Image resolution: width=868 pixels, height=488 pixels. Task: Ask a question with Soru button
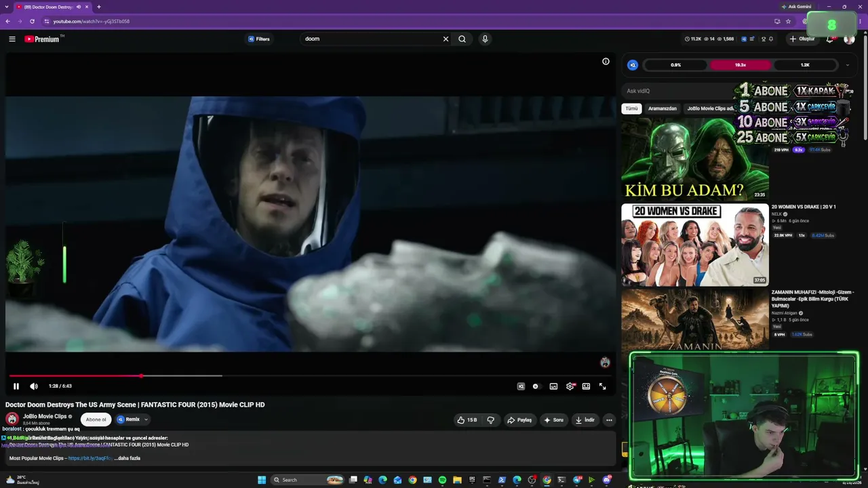click(x=553, y=420)
